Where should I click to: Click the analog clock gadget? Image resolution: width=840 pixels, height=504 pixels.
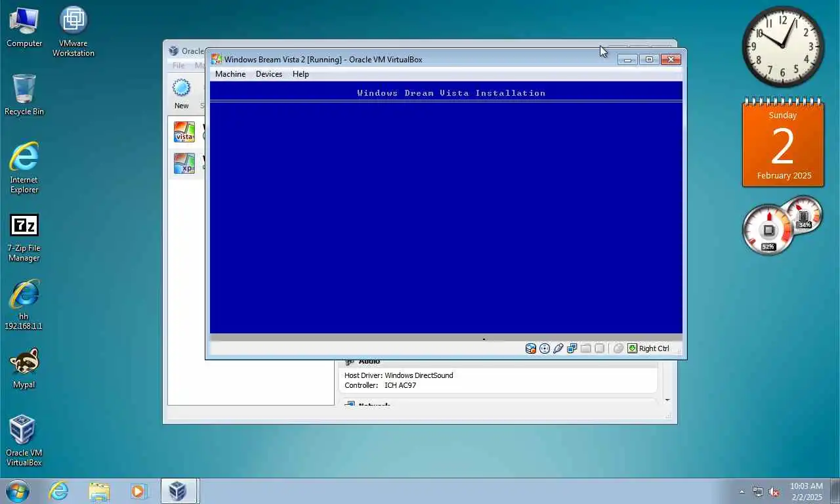pos(783,47)
